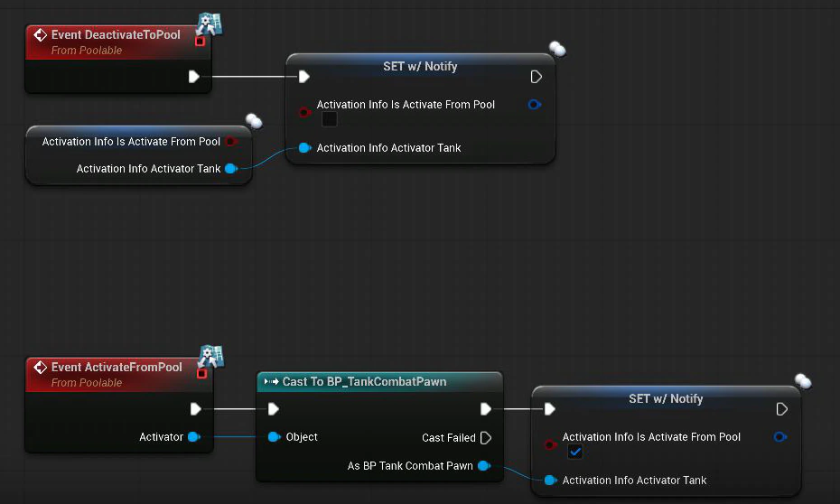Check Activation Info Is Activate From Pool in upper SET node
This screenshot has height=504, width=840.
tap(330, 119)
